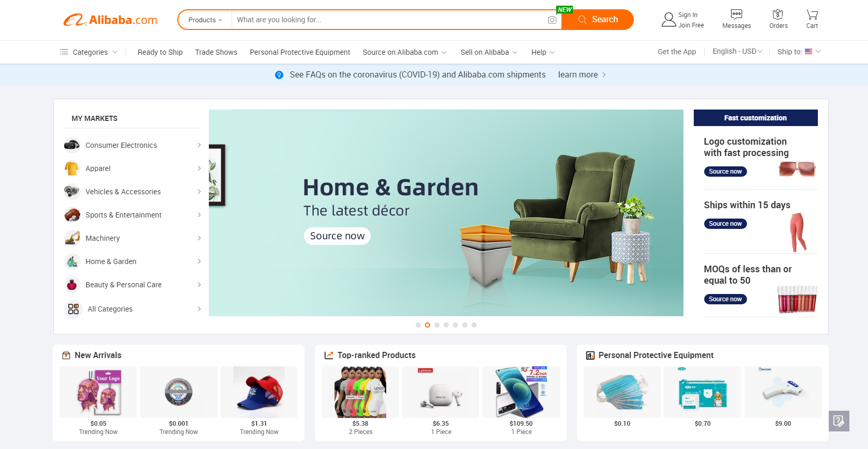
Task: Open the Ready to Ship menu item
Action: point(160,52)
